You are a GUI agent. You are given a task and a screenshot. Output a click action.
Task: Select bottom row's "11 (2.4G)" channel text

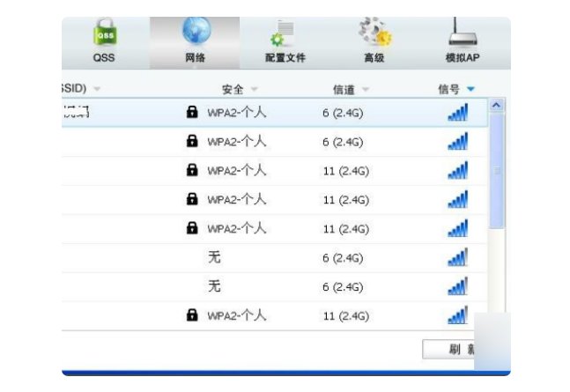pos(346,315)
